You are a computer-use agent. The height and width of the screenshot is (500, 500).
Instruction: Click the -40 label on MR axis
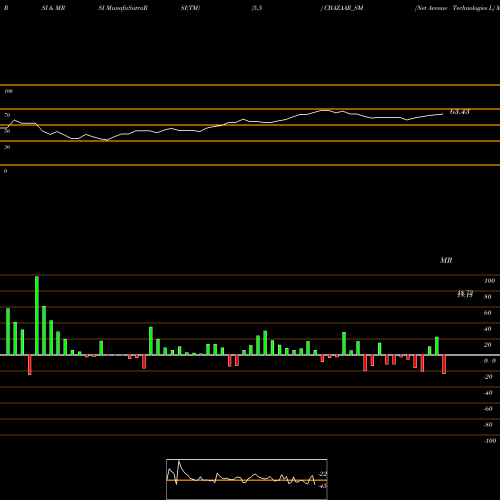(488, 393)
